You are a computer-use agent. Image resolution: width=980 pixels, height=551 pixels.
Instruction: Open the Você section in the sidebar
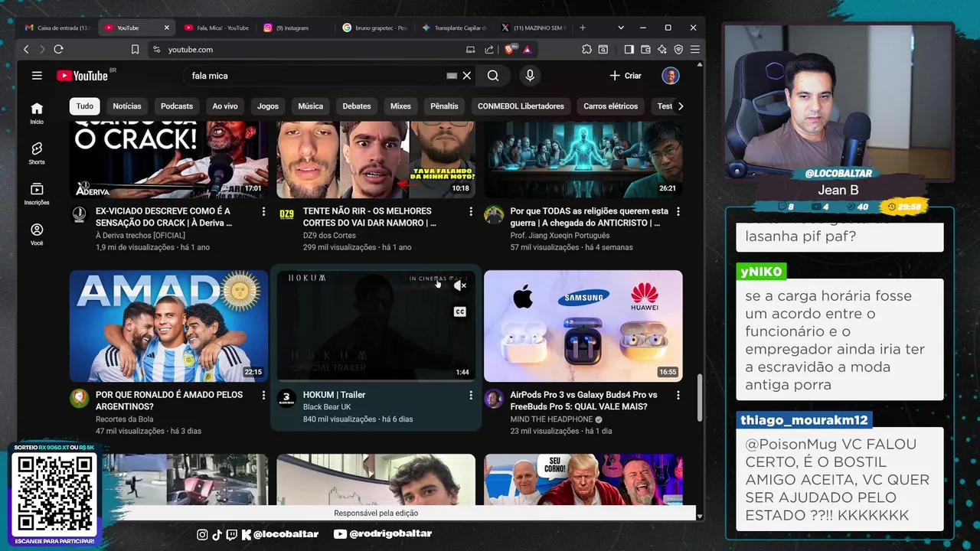37,234
